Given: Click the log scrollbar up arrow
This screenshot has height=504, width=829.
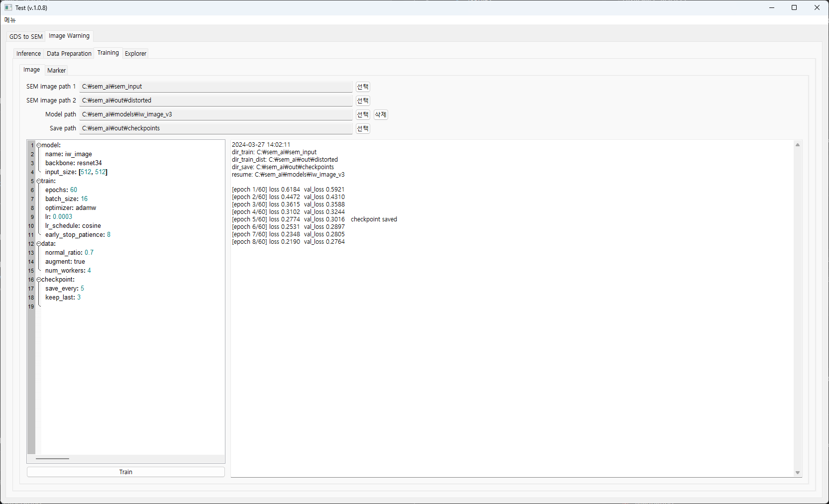Looking at the screenshot, I should coord(798,145).
